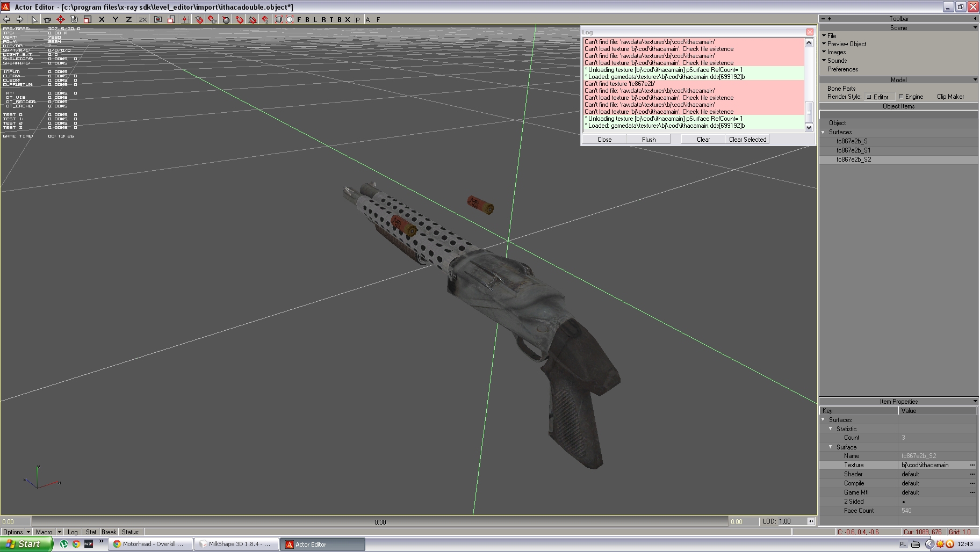Click the angle snap icon
The width and height of the screenshot is (980, 552).
point(226,19)
